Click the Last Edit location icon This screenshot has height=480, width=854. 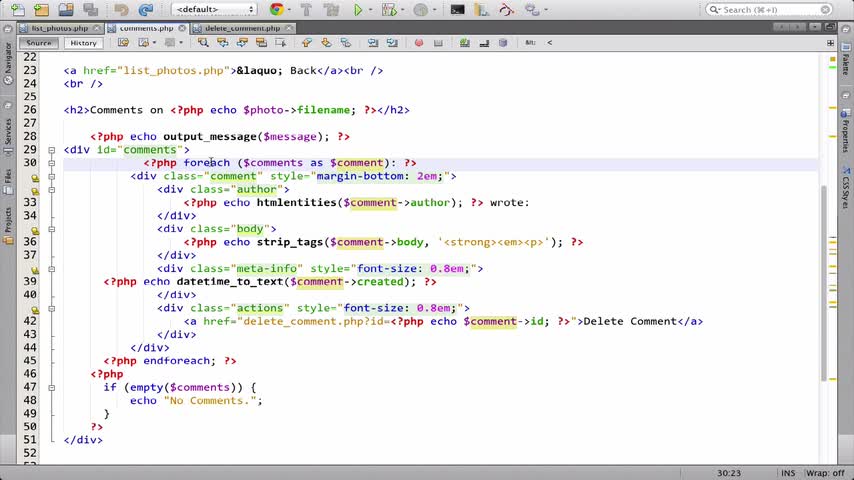tap(124, 42)
